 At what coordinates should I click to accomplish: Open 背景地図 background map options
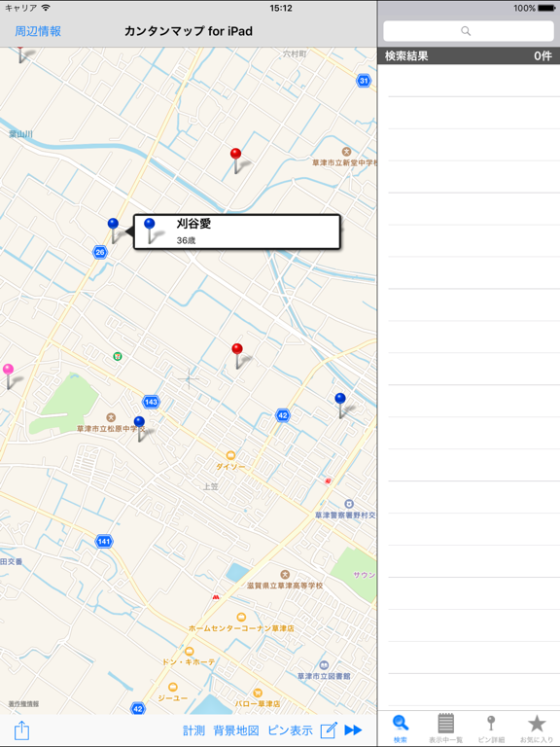coord(236,730)
